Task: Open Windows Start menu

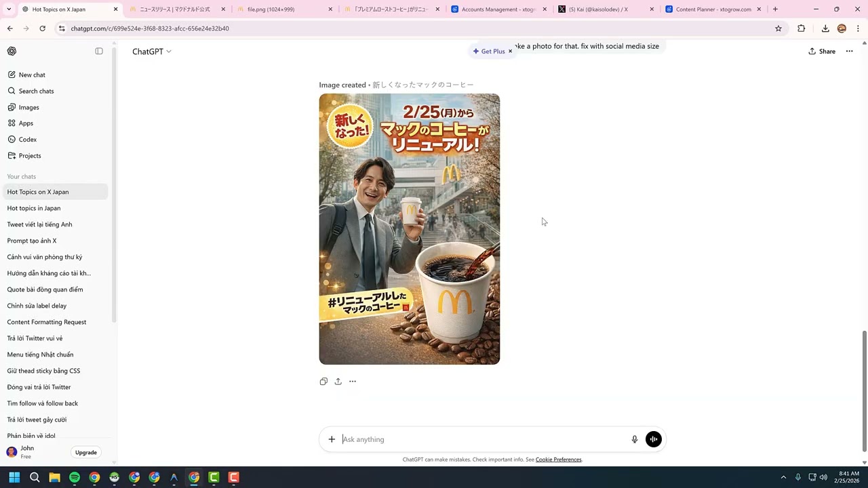Action: pyautogui.click(x=14, y=477)
